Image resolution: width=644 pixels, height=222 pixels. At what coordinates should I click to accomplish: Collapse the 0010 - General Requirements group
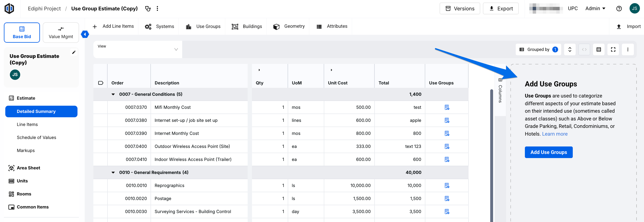point(113,172)
